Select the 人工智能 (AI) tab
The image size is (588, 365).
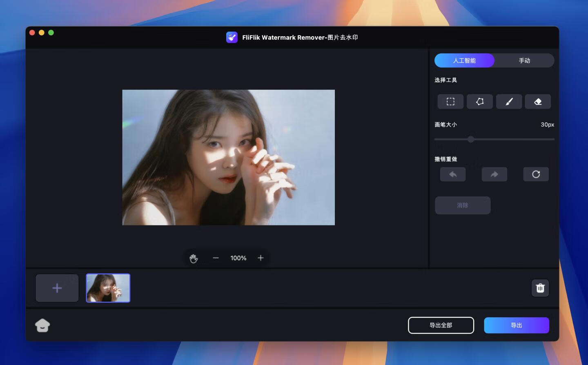coord(464,60)
